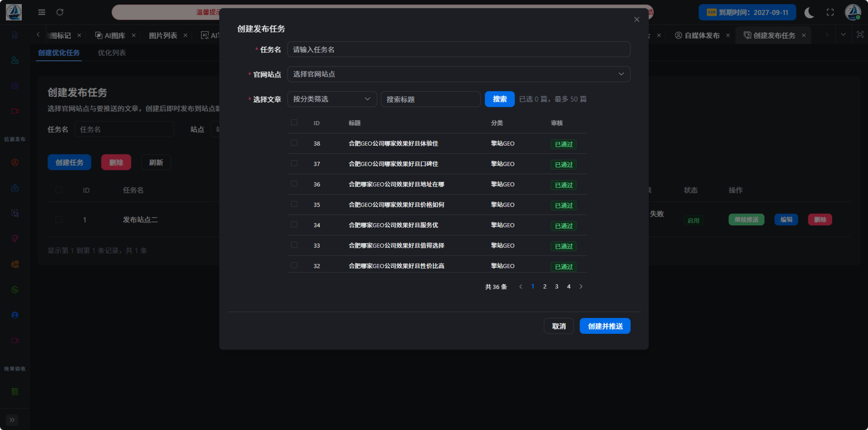
Task: Click the sailboat logo at the top left
Action: tap(14, 13)
